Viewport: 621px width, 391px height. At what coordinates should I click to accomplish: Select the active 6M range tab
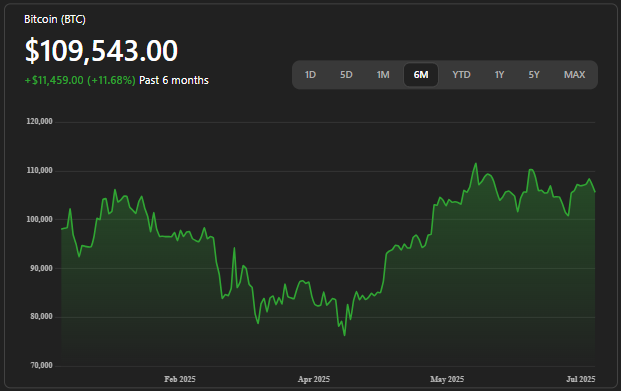[421, 74]
